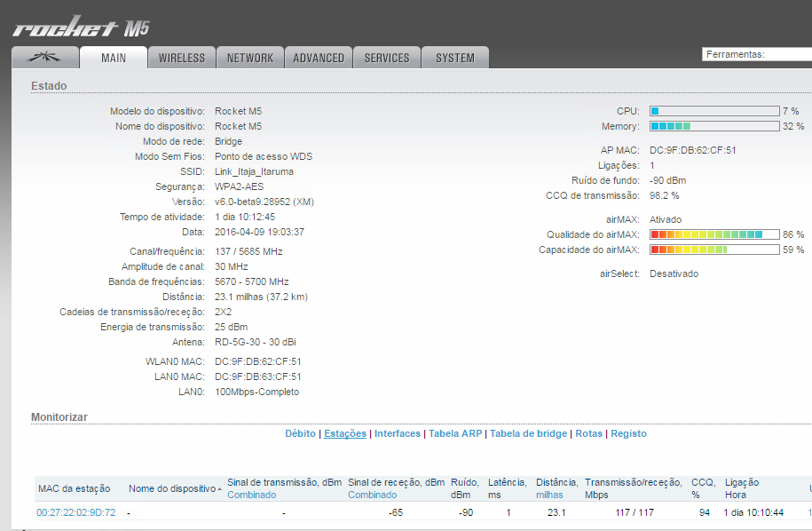Select the channel value 137 / 5685 MHz
The image size is (812, 531).
[248, 251]
